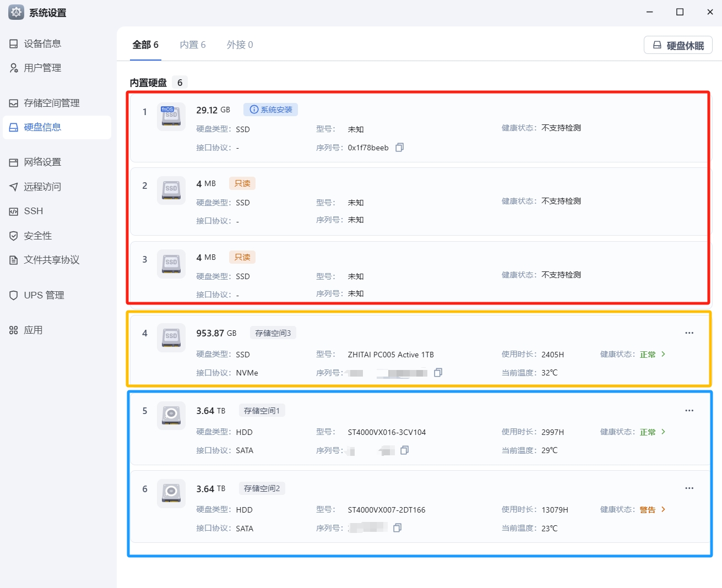Open more options for disk 4
This screenshot has width=722, height=588.
[x=689, y=333]
